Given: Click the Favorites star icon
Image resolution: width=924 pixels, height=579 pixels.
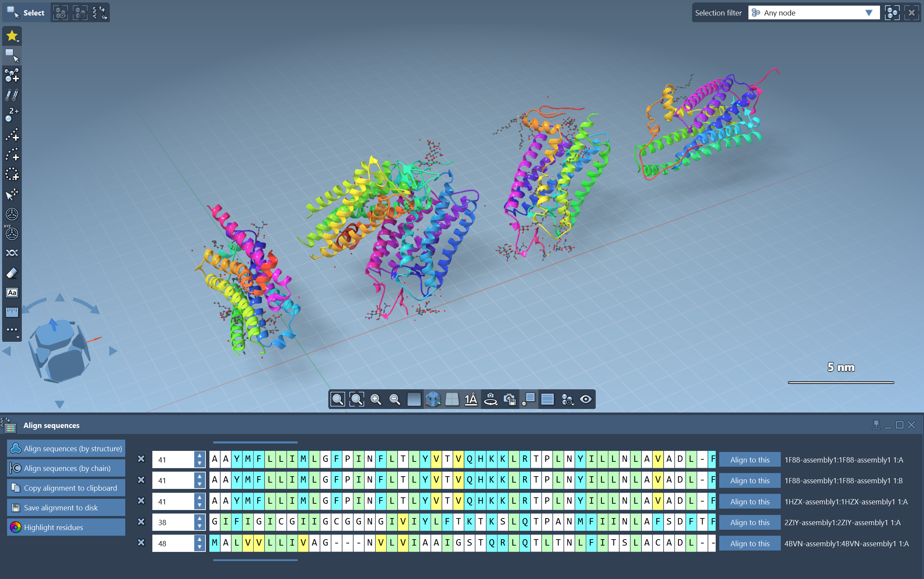Looking at the screenshot, I should (12, 36).
